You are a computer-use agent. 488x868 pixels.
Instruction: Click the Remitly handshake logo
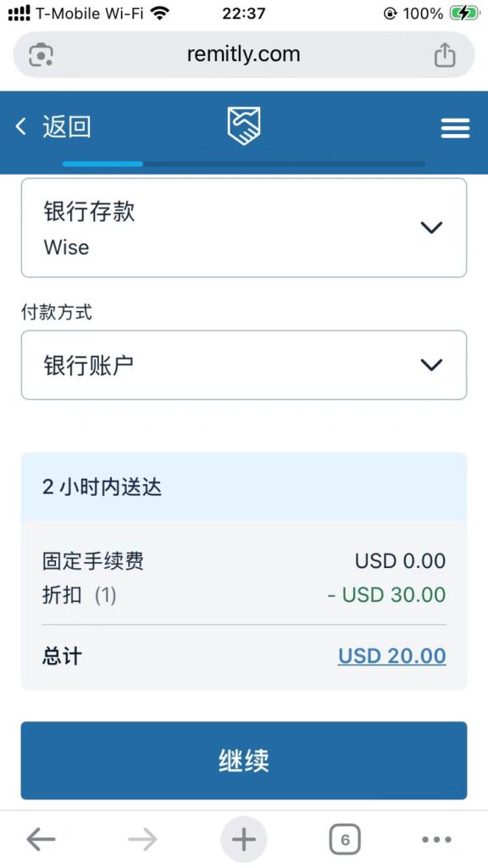click(244, 125)
